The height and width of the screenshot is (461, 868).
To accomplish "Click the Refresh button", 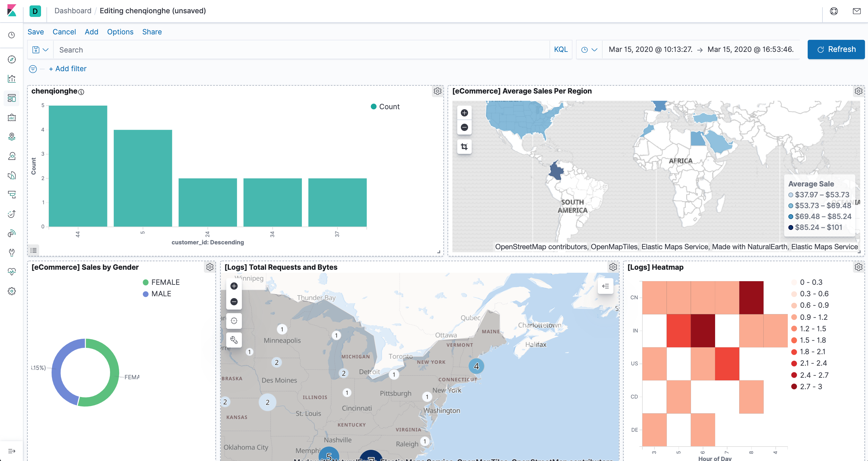I will [x=836, y=49].
